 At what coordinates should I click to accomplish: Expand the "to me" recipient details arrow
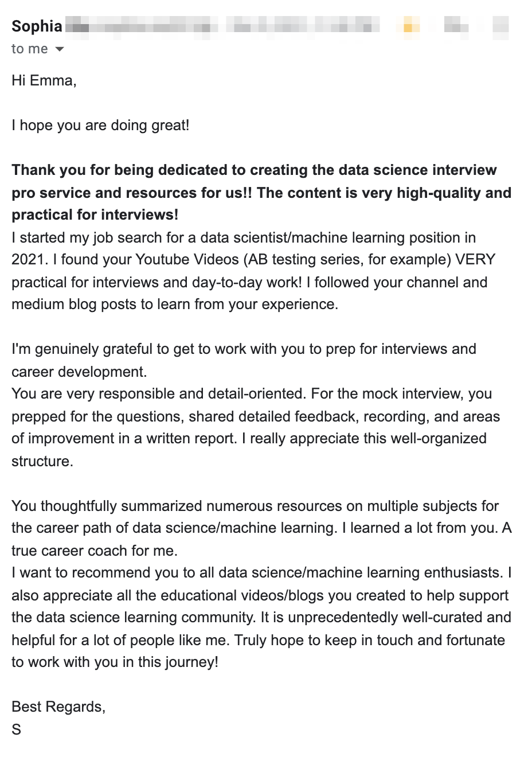(59, 49)
